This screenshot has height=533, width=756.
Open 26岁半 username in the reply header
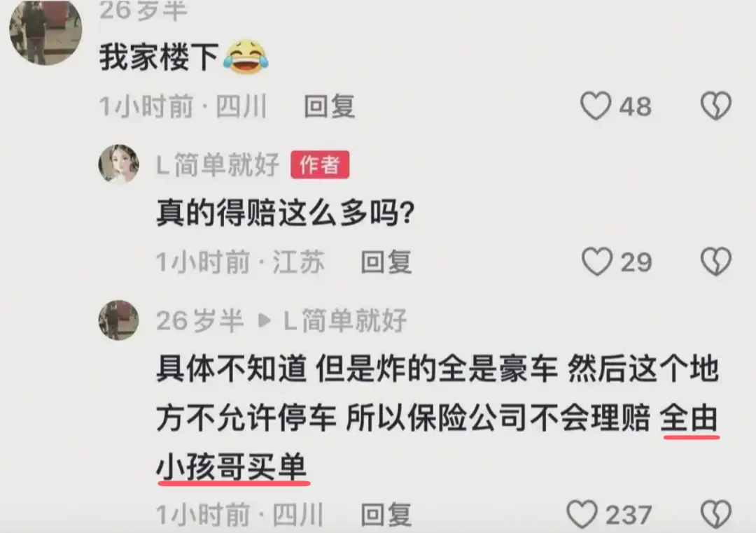(x=199, y=321)
